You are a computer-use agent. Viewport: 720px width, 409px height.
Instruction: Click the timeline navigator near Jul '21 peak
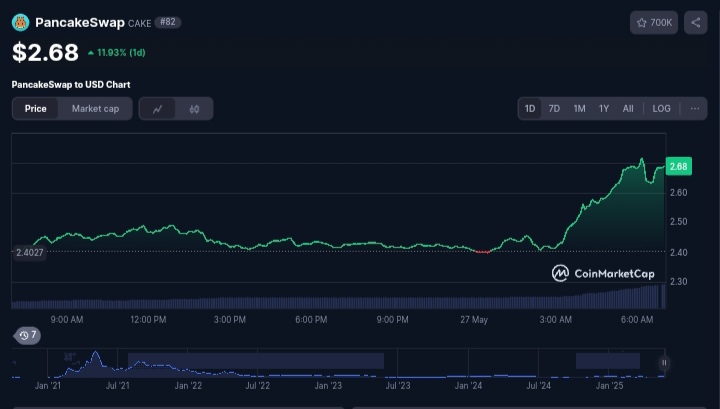pos(96,362)
